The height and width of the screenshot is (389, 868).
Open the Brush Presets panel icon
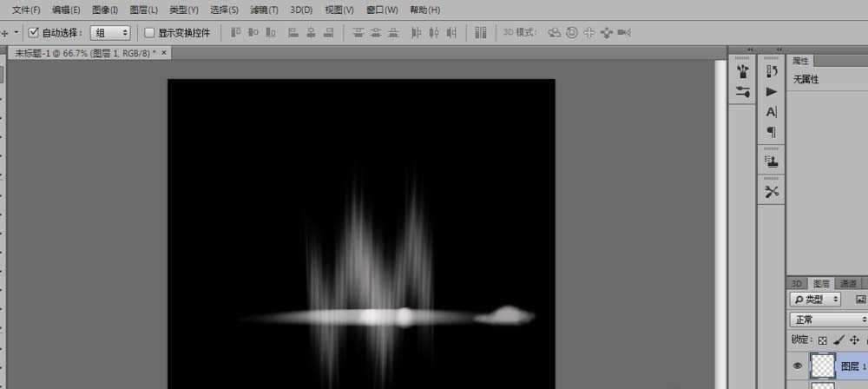click(x=742, y=71)
